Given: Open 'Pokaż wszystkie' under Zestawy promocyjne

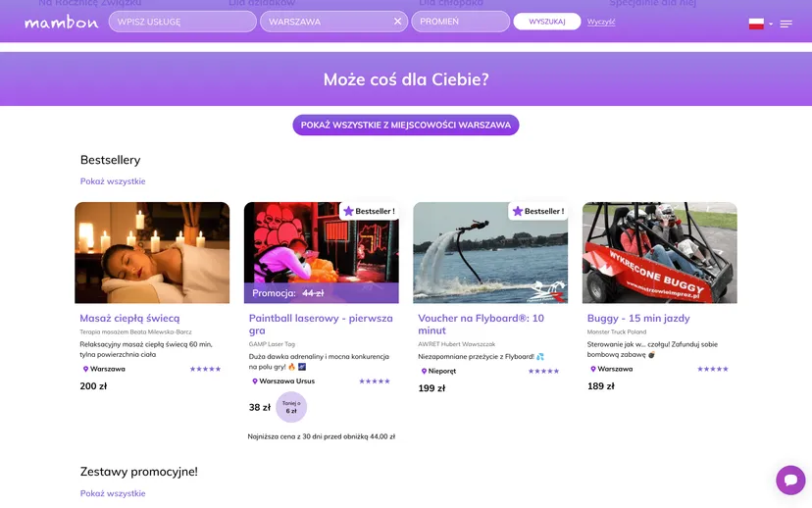Looking at the screenshot, I should (x=113, y=493).
